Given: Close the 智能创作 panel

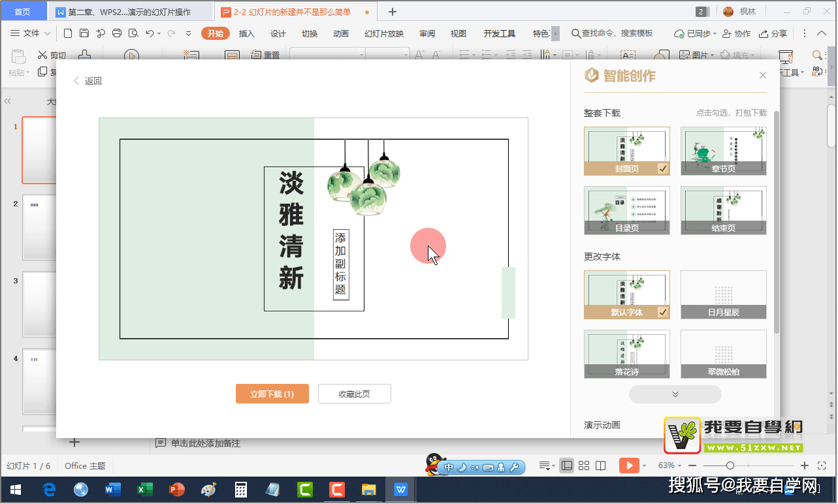Looking at the screenshot, I should pos(763,75).
